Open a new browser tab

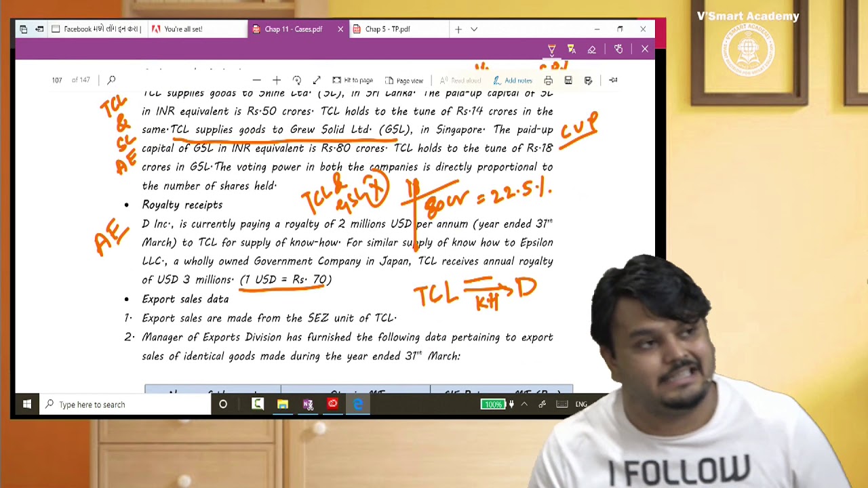[458, 29]
